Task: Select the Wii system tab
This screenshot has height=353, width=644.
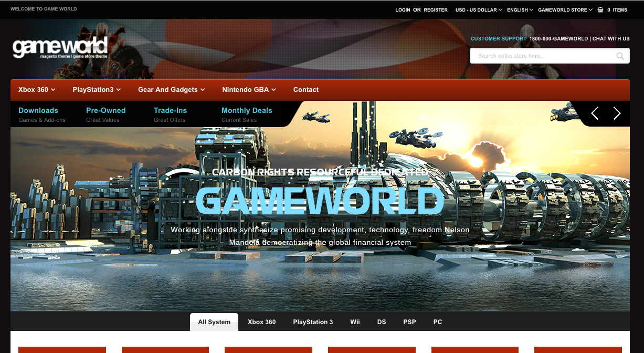Action: click(355, 322)
